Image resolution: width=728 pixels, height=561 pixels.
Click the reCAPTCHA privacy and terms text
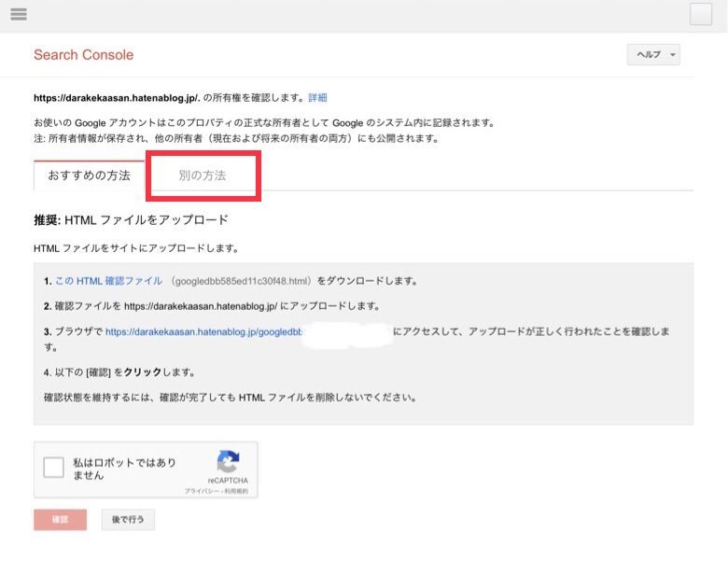pyautogui.click(x=217, y=491)
